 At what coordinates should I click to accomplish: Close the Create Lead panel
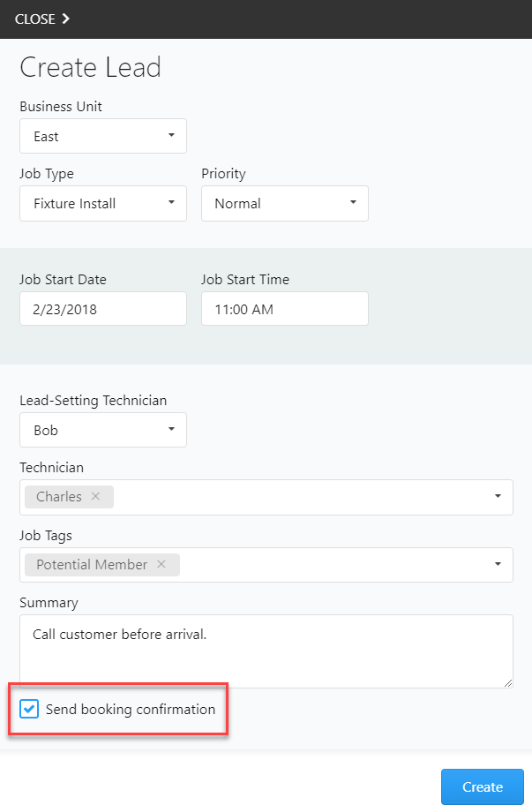[x=35, y=19]
